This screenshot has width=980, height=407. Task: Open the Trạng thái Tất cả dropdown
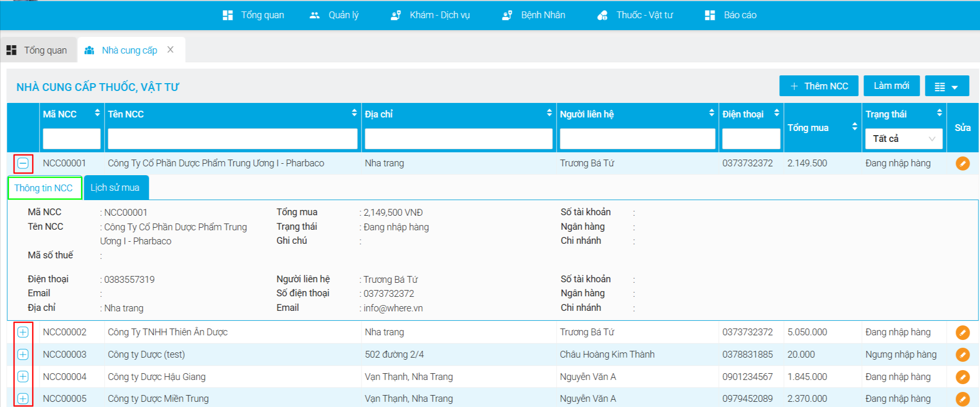(904, 139)
